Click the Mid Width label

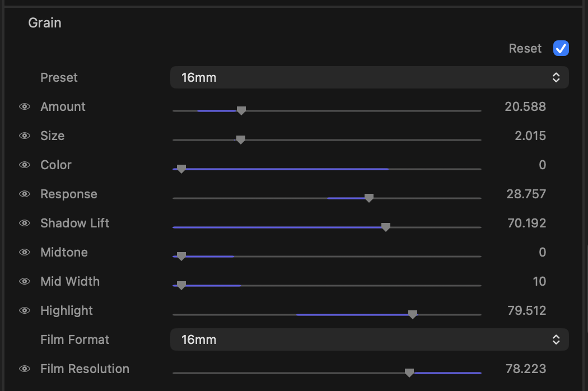[x=70, y=281]
